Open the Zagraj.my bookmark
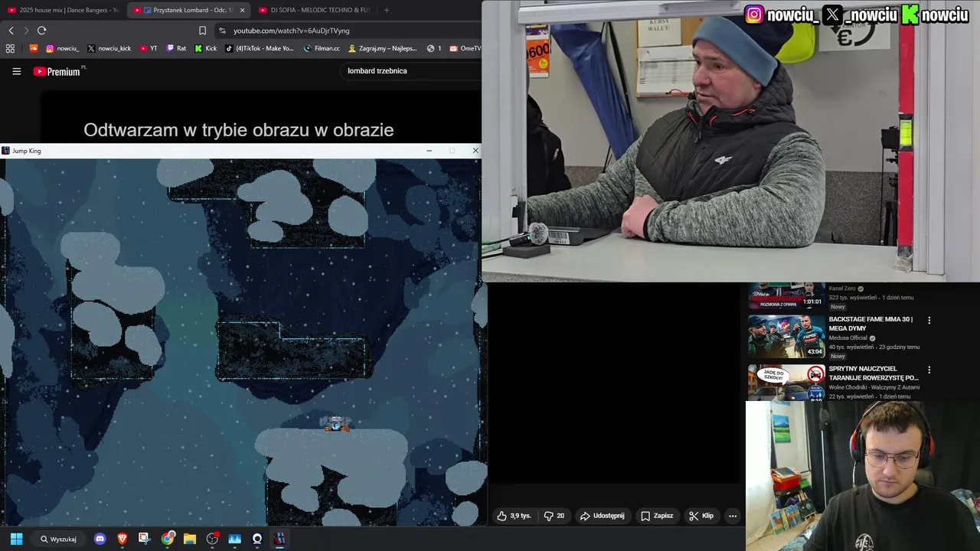The width and height of the screenshot is (980, 551). point(382,48)
